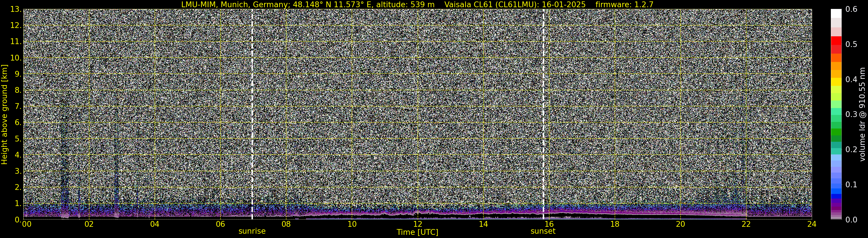Click the orange segment of the colorbar
The image size is (868, 238).
pos(836,66)
